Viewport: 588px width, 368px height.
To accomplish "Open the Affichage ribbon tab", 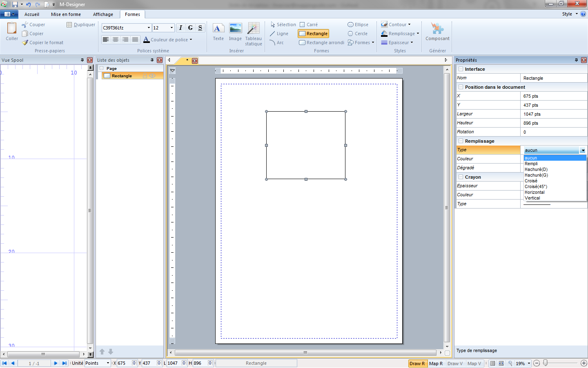I will point(103,14).
